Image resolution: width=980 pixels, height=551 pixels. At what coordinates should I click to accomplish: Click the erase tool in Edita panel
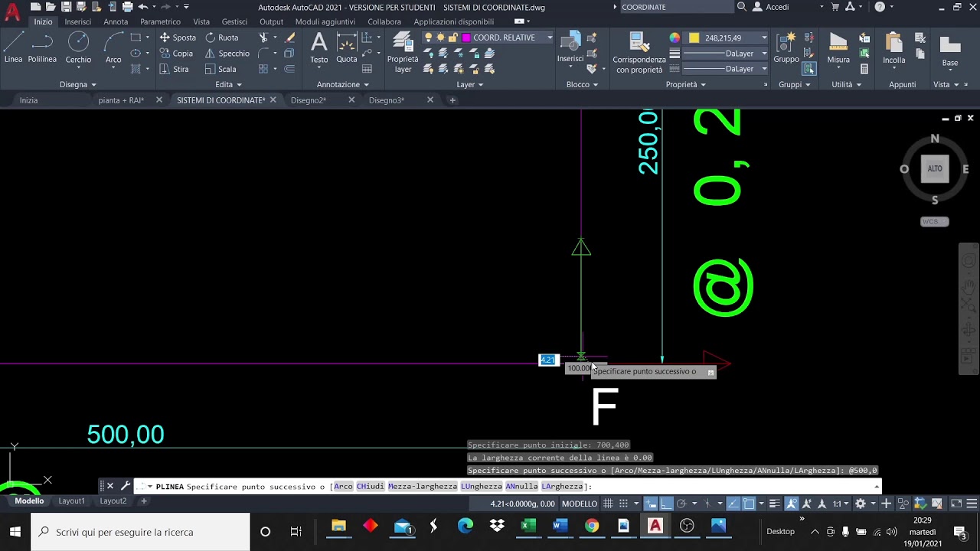(289, 37)
